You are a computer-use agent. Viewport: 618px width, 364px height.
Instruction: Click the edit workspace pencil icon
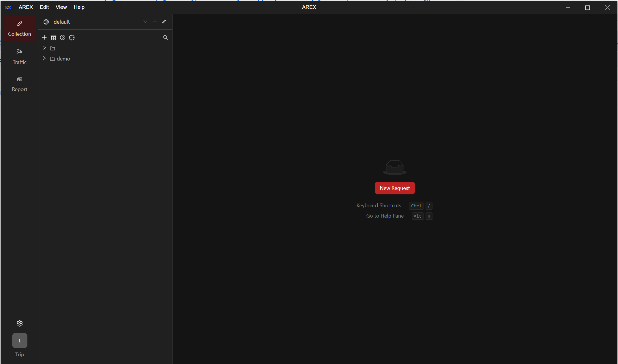point(164,22)
